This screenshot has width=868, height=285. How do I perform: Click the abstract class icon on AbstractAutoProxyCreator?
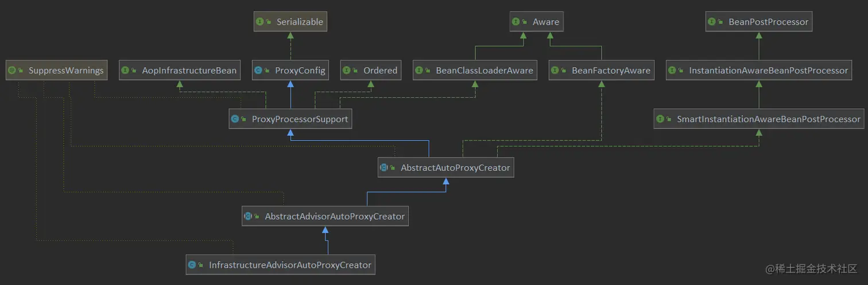pyautogui.click(x=384, y=168)
